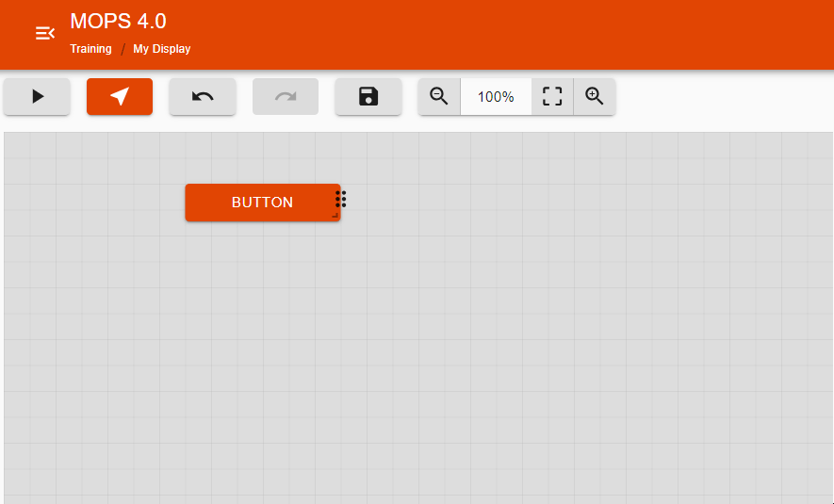Click the redo arrow button
Screen dimensions: 834x504
pos(286,96)
